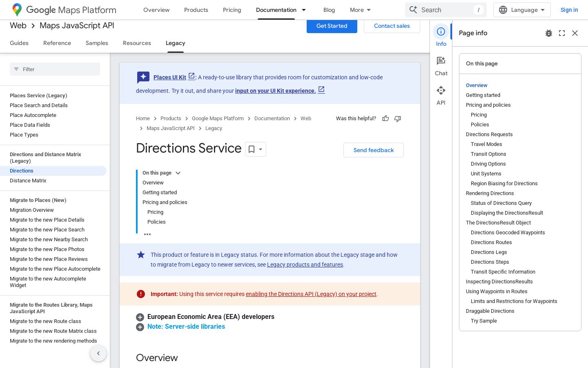This screenshot has width=588, height=368.
Task: Switch to the Reference tab
Action: pos(57,43)
